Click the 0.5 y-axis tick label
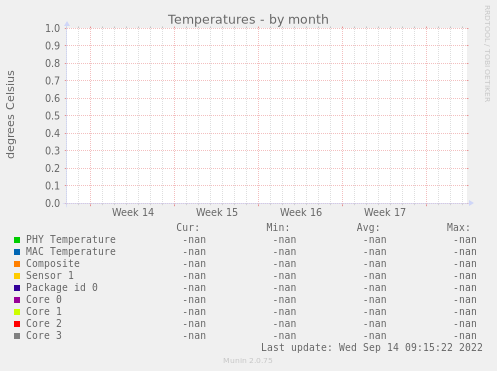 53,116
